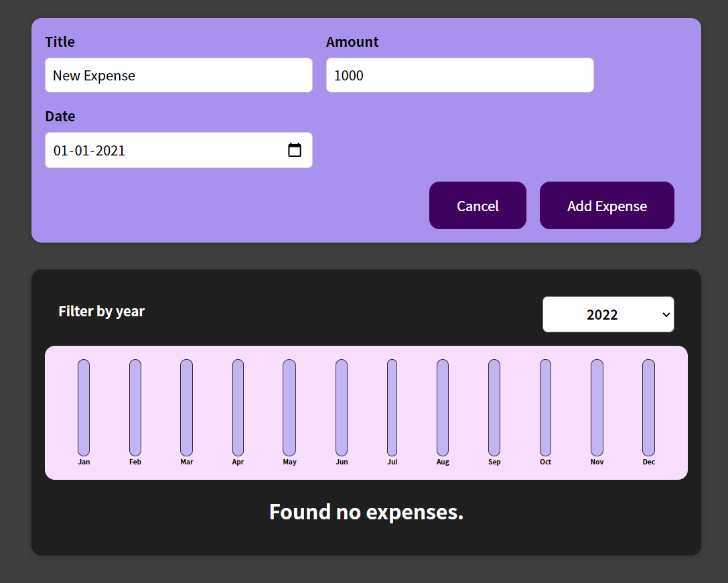Click the dropdown chevron next to 2022
Image resolution: width=728 pixels, height=583 pixels.
click(x=665, y=314)
